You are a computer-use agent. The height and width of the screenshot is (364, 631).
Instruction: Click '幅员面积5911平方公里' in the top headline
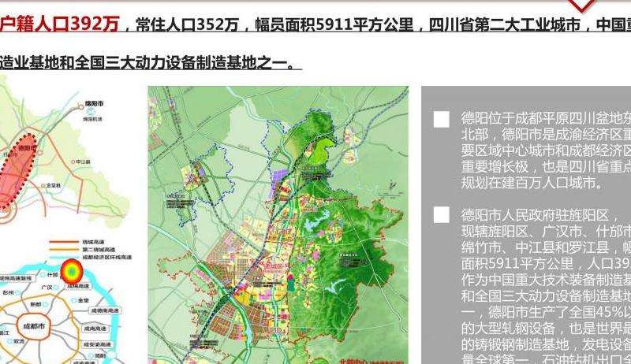coord(334,25)
